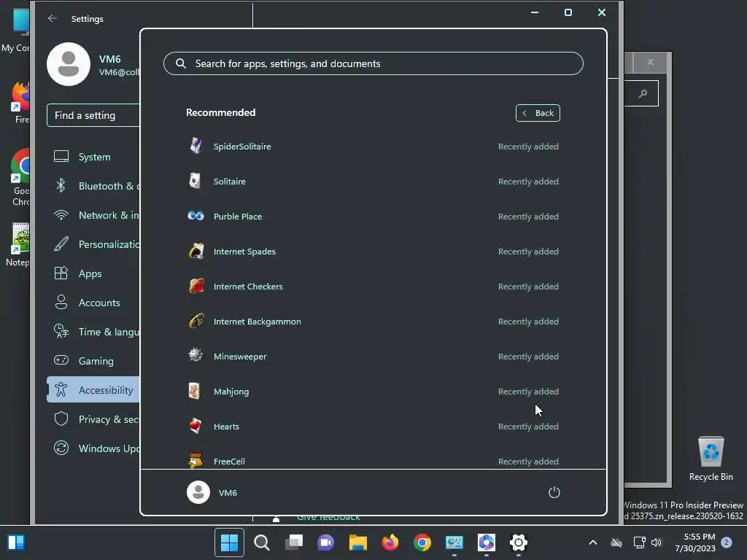Viewport: 747px width, 560px height.
Task: Open the Chat app on taskbar
Action: point(326,542)
